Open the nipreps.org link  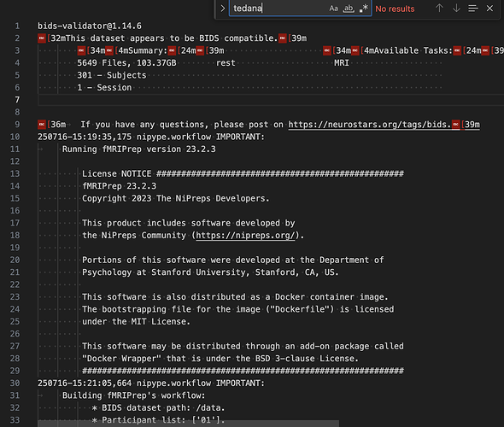pyautogui.click(x=245, y=235)
